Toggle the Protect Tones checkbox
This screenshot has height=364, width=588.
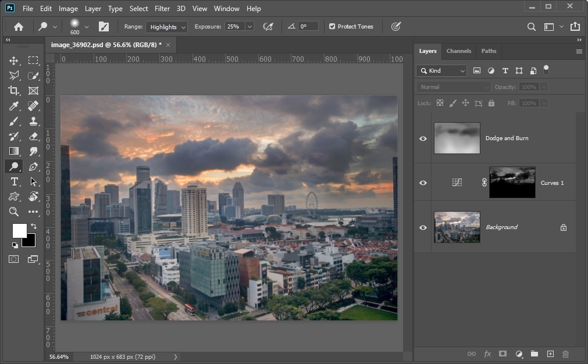tap(332, 26)
